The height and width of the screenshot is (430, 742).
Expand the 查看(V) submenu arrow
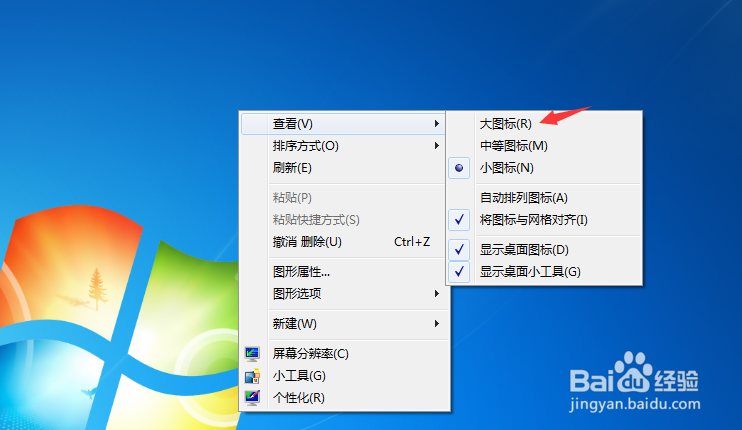(x=436, y=124)
